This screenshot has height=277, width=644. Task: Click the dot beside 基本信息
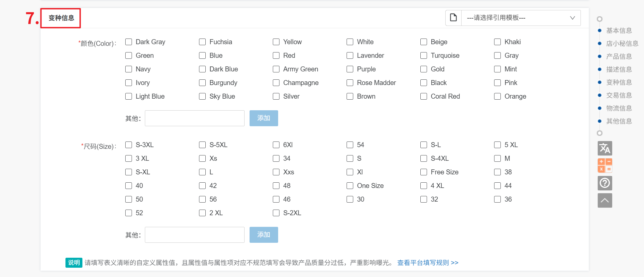point(600,31)
